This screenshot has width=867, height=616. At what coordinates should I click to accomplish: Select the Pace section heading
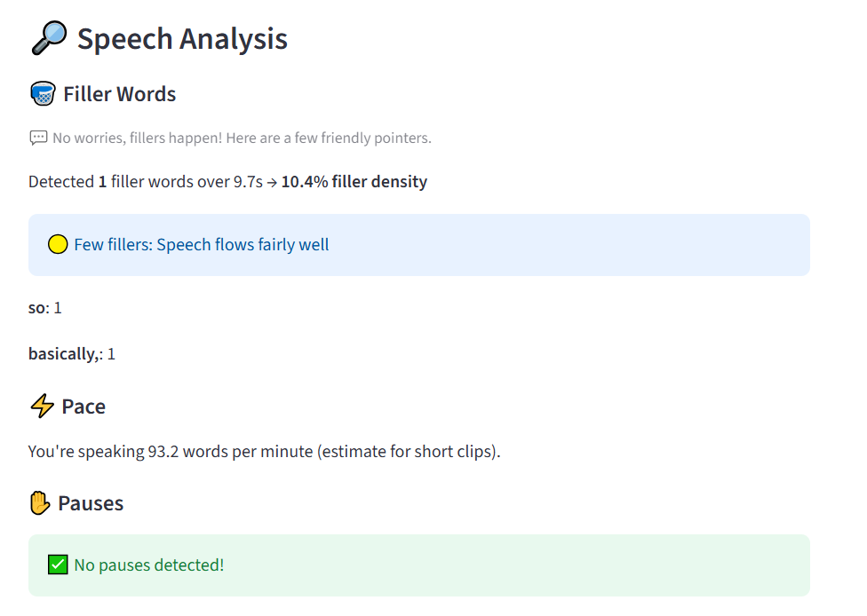pos(84,407)
